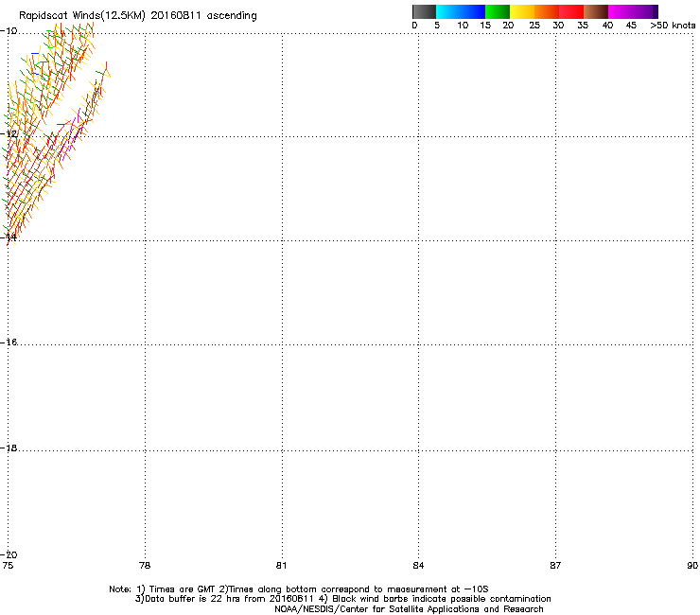Click the cyan-blue 5-15 knots legend swatch
Screen dimensions: 700x615
point(461,11)
